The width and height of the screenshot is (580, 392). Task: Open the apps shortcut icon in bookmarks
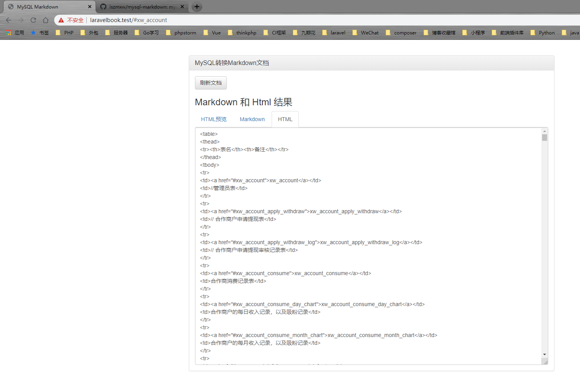click(8, 33)
